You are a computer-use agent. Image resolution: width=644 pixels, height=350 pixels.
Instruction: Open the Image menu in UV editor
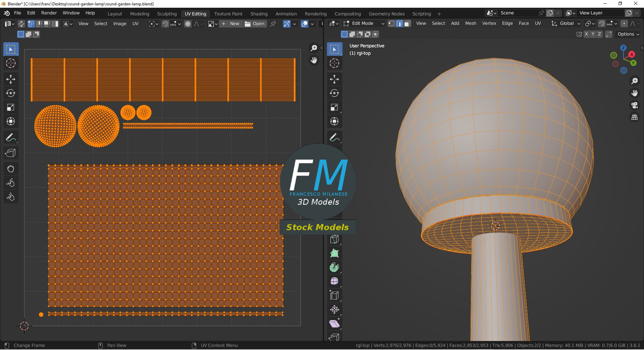[x=120, y=24]
